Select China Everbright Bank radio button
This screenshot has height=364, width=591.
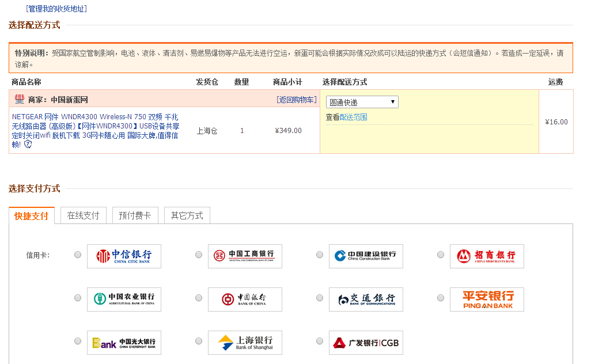click(78, 341)
